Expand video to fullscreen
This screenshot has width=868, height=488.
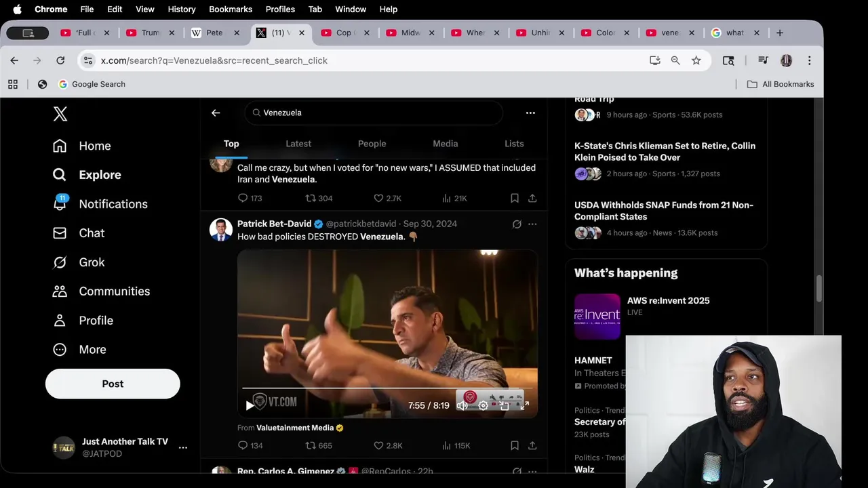[524, 405]
